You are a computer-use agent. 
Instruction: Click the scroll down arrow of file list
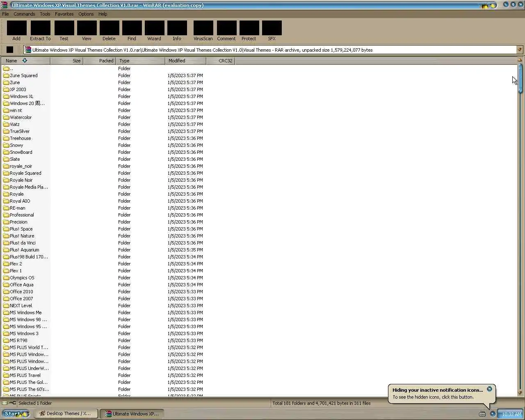(520, 393)
